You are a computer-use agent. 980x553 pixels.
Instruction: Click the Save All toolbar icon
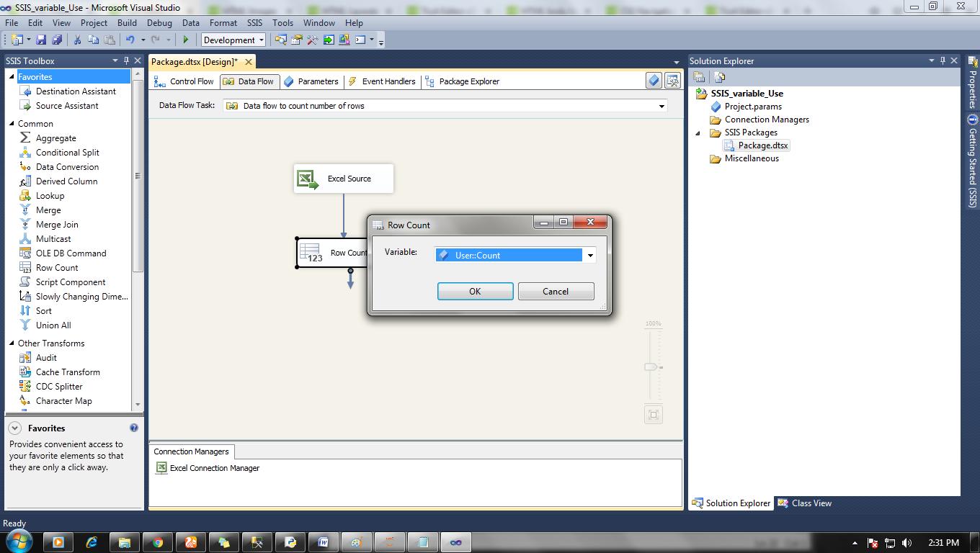(x=57, y=40)
